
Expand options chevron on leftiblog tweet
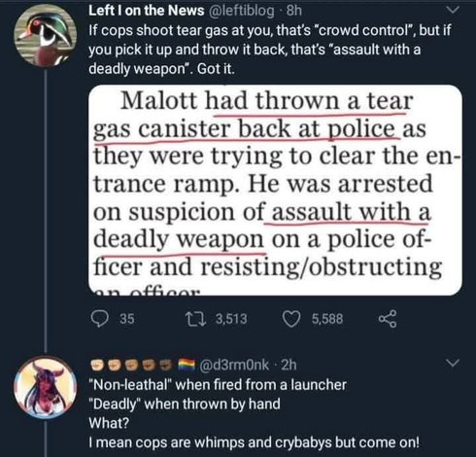(453, 10)
